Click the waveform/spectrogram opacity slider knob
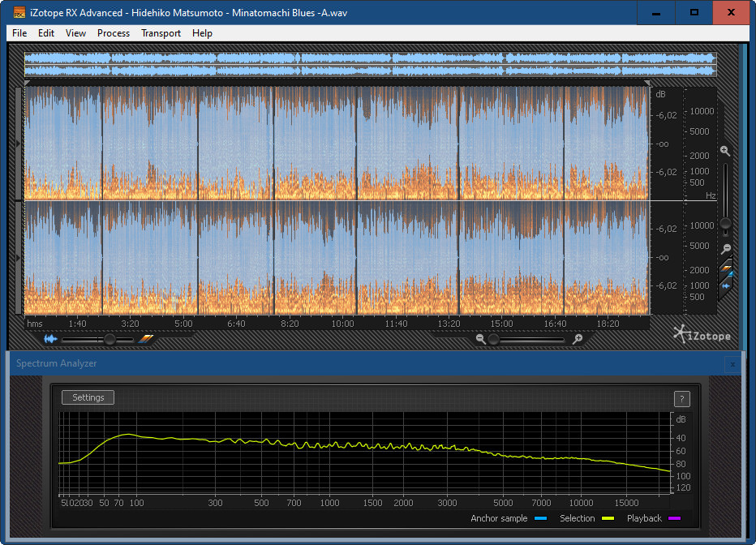This screenshot has width=756, height=545. [x=109, y=339]
